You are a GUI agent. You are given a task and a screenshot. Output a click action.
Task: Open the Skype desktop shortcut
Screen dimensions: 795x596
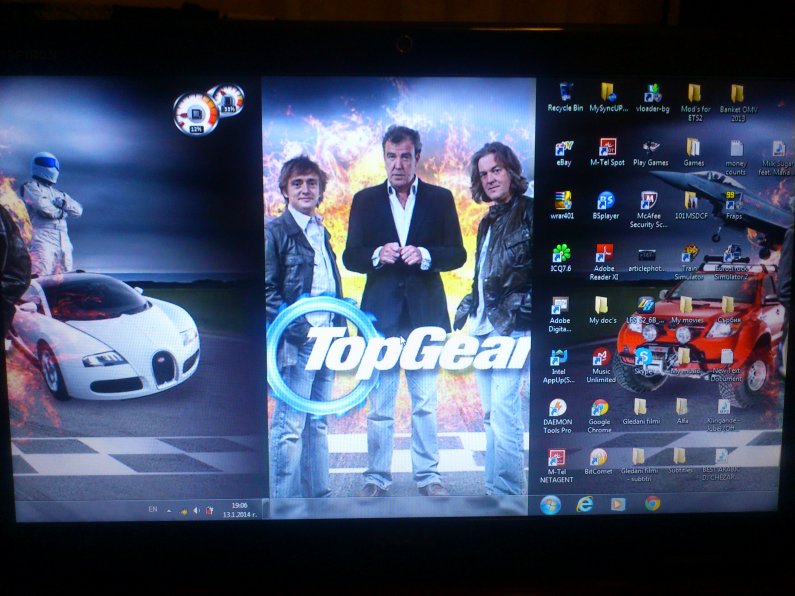pos(643,357)
